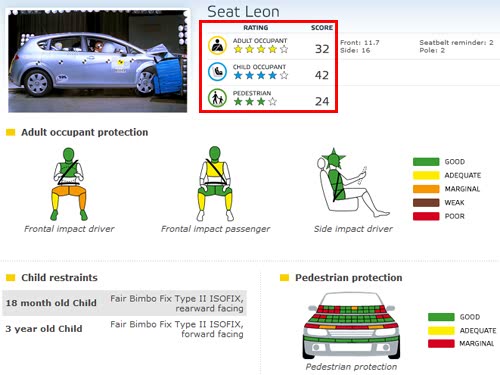
Task: Click the 'Frontal impact passenger' caption
Action: coord(215,229)
